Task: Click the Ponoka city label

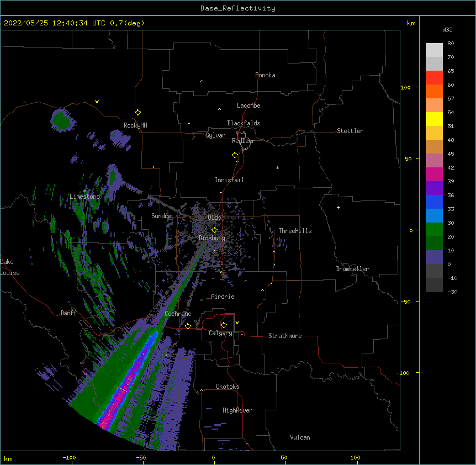Action: pos(265,75)
